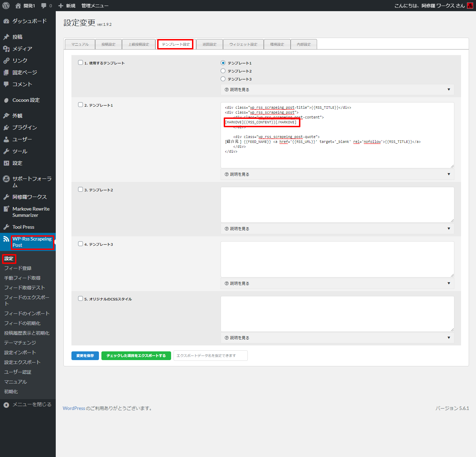Click inside the テンプレート3 textarea
Image resolution: width=476 pixels, height=457 pixels.
(x=337, y=259)
